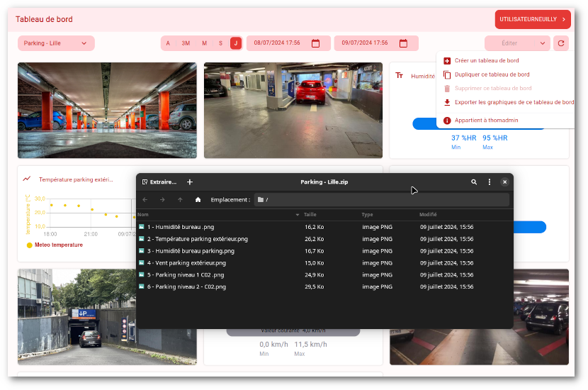Click the Extraire button
The height and width of the screenshot is (390, 588).
coord(159,182)
